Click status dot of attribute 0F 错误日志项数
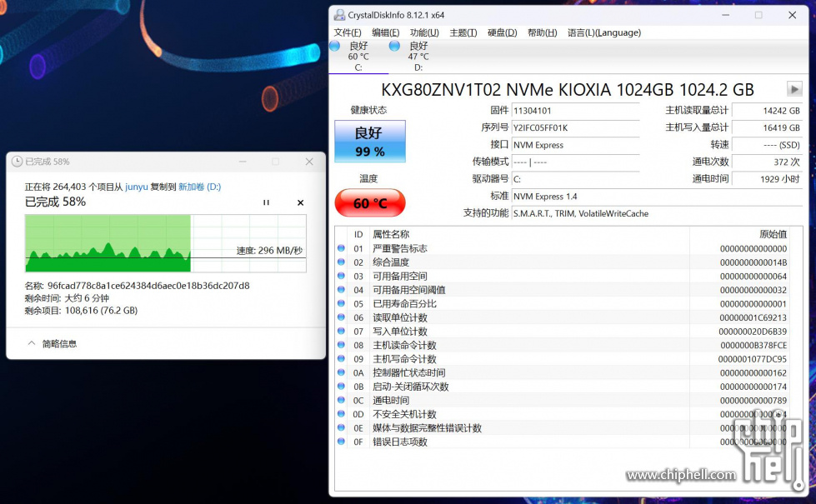Image resolution: width=816 pixels, height=504 pixels. 342,441
